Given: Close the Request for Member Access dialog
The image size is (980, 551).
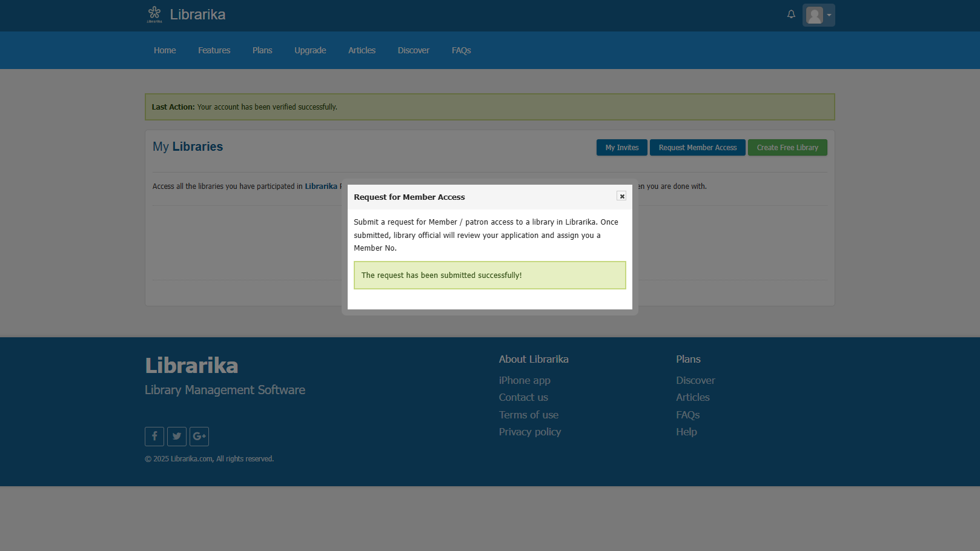Looking at the screenshot, I should [x=621, y=196].
